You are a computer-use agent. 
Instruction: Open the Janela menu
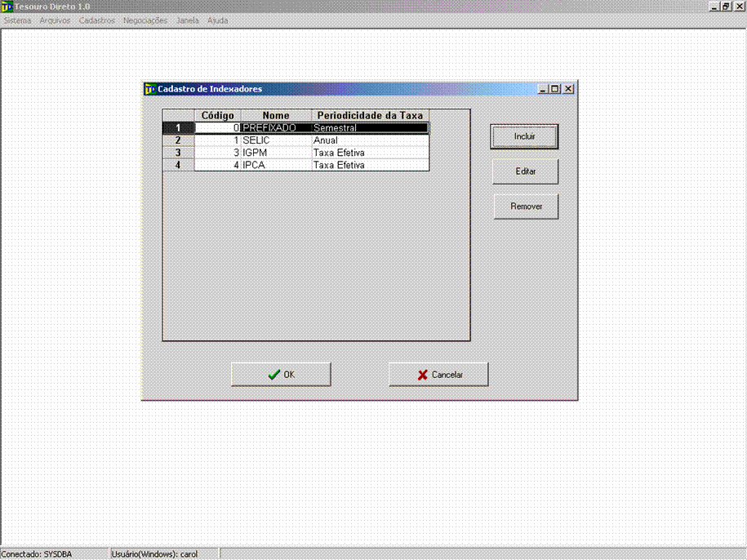coord(187,20)
